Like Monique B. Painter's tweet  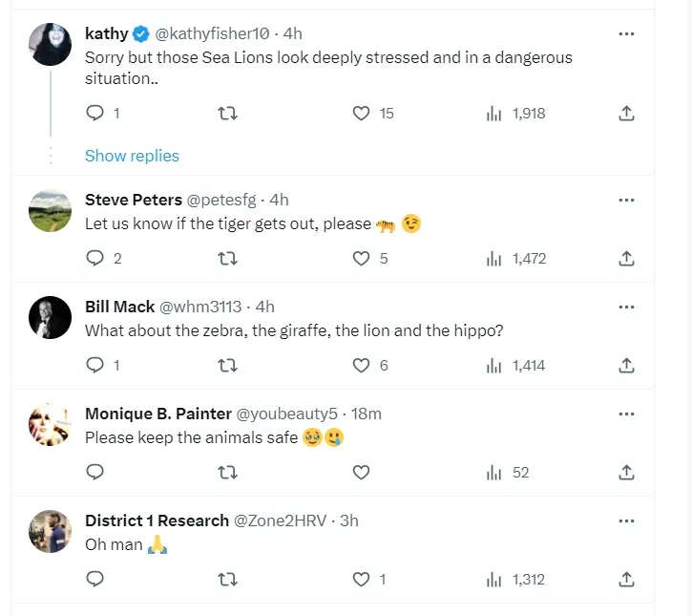pyautogui.click(x=362, y=472)
